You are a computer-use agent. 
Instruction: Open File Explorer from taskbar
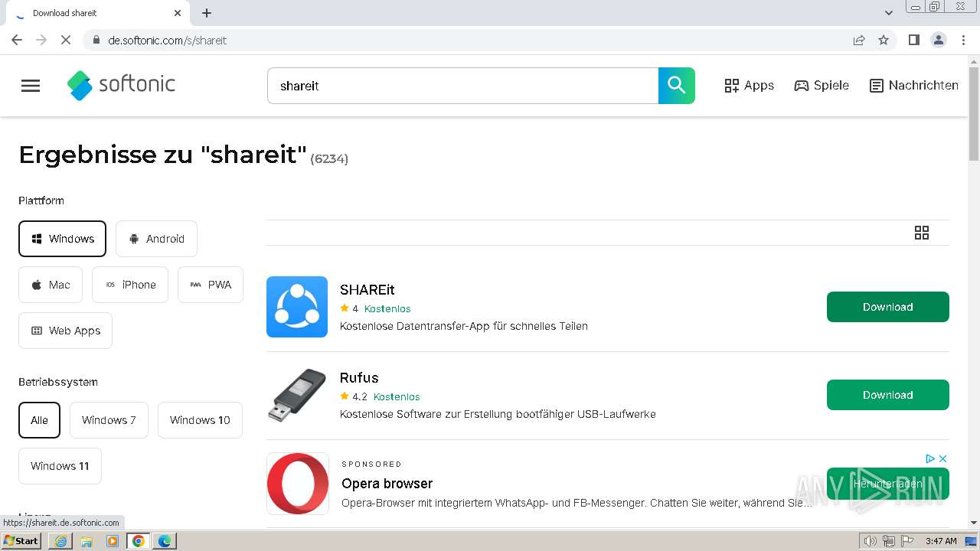87,541
